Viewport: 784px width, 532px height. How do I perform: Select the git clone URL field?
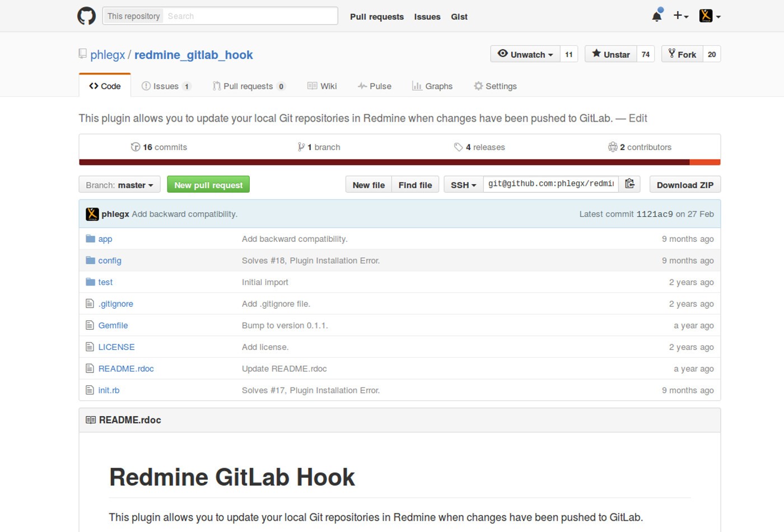[551, 184]
